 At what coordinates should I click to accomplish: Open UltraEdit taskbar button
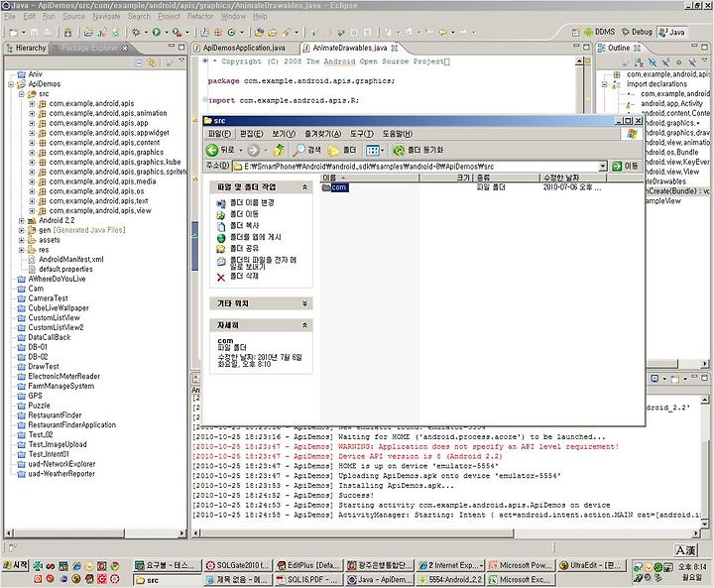pyautogui.click(x=592, y=565)
